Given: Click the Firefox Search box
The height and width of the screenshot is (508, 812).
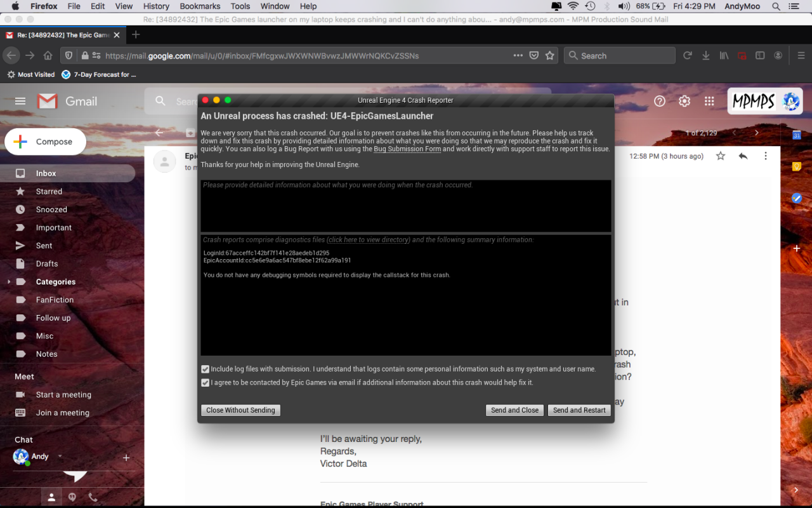Looking at the screenshot, I should click(619, 56).
